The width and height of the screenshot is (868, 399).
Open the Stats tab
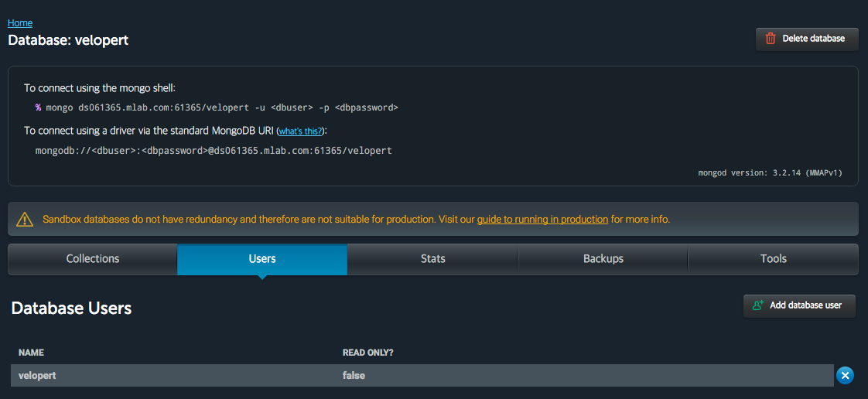pos(432,259)
